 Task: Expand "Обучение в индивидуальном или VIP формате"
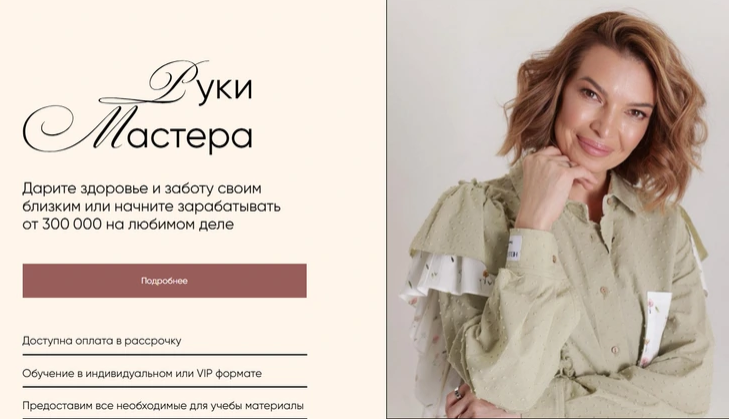pos(165,373)
